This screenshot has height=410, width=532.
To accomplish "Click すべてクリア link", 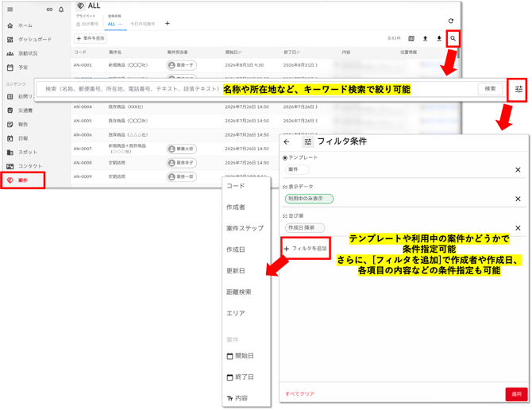I will [299, 393].
